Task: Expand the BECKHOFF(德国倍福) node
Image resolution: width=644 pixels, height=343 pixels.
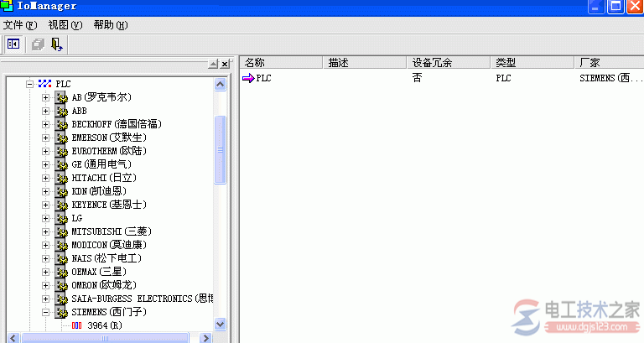Action: tap(45, 124)
